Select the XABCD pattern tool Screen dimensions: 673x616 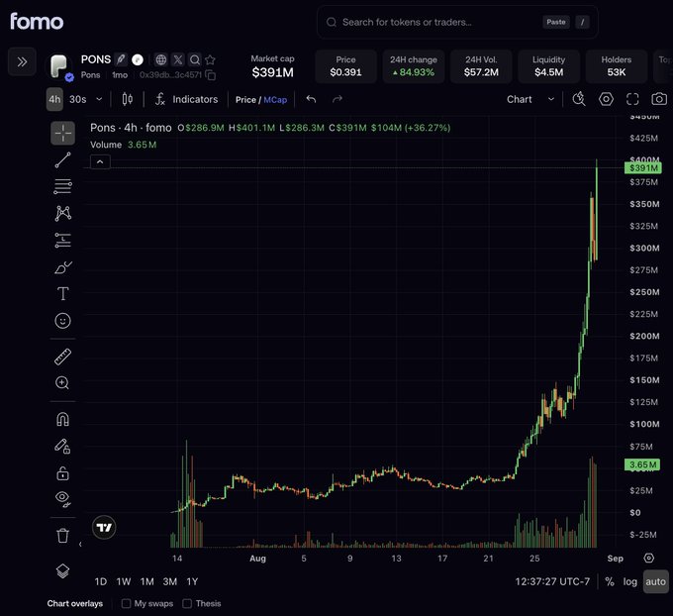click(x=62, y=214)
